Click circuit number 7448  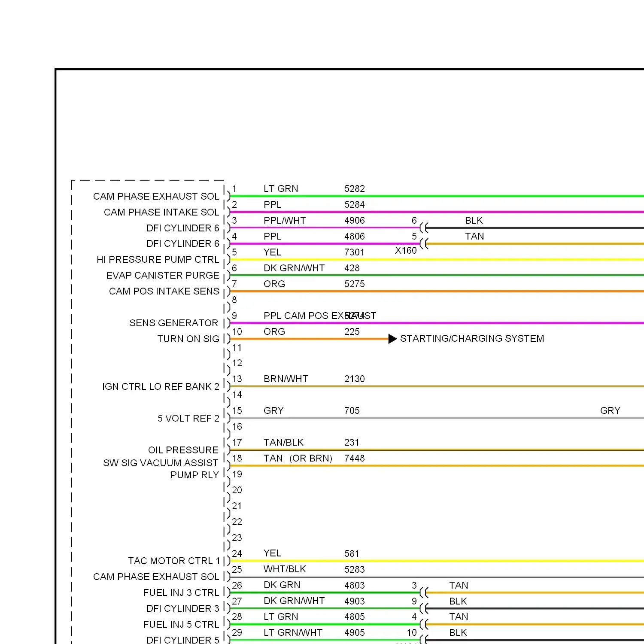click(x=355, y=458)
